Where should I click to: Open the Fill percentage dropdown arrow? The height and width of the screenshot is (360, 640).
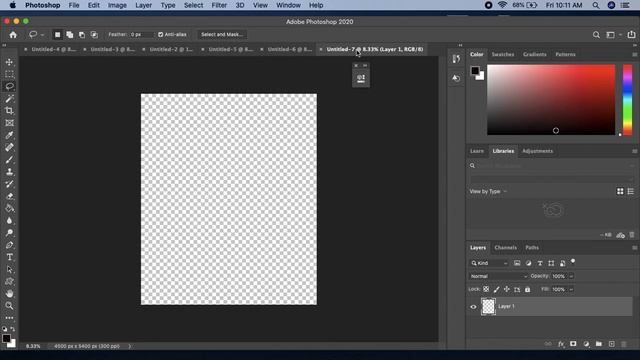click(571, 289)
